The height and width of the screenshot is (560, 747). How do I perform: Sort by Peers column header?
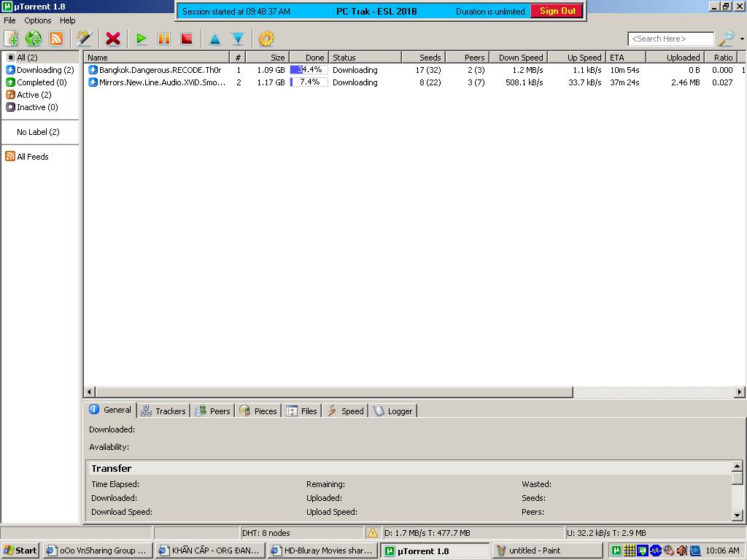(x=468, y=58)
